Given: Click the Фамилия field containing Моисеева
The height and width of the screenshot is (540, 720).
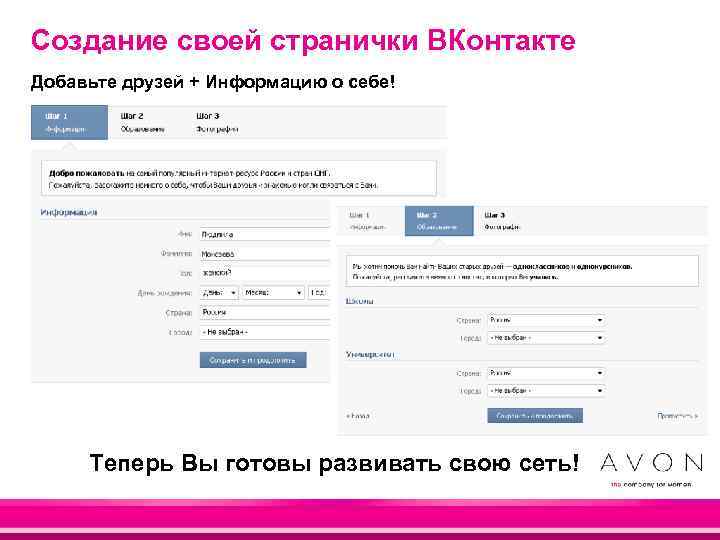Looking at the screenshot, I should pos(264,254).
